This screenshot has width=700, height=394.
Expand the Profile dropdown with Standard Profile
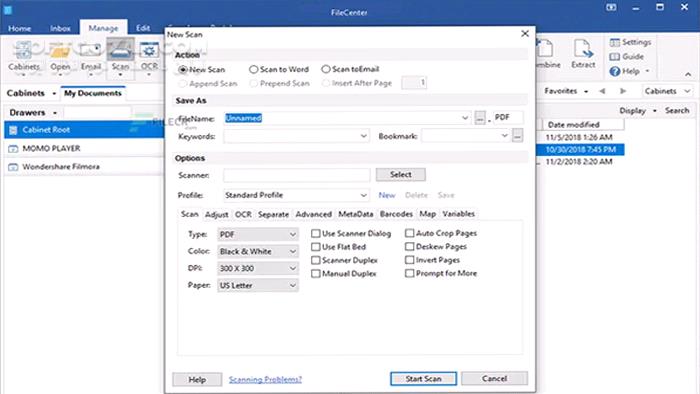[296, 195]
